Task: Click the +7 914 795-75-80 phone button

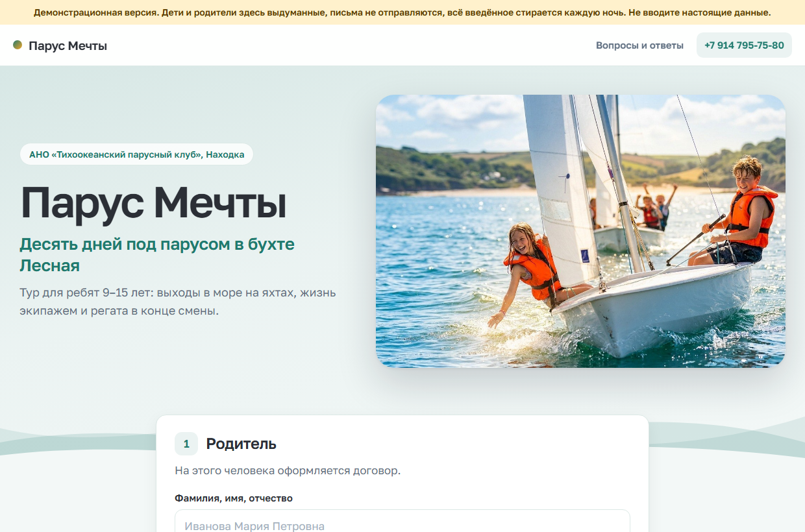Action: coord(744,45)
